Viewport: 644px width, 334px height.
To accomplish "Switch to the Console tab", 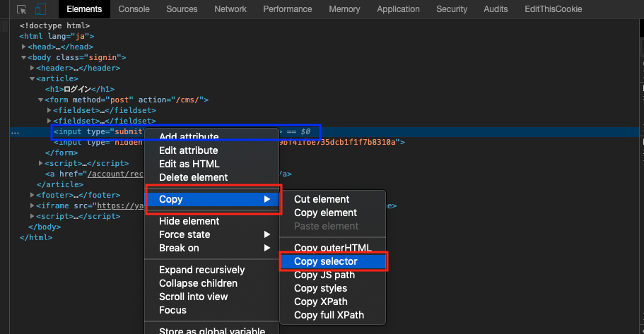I will [134, 9].
